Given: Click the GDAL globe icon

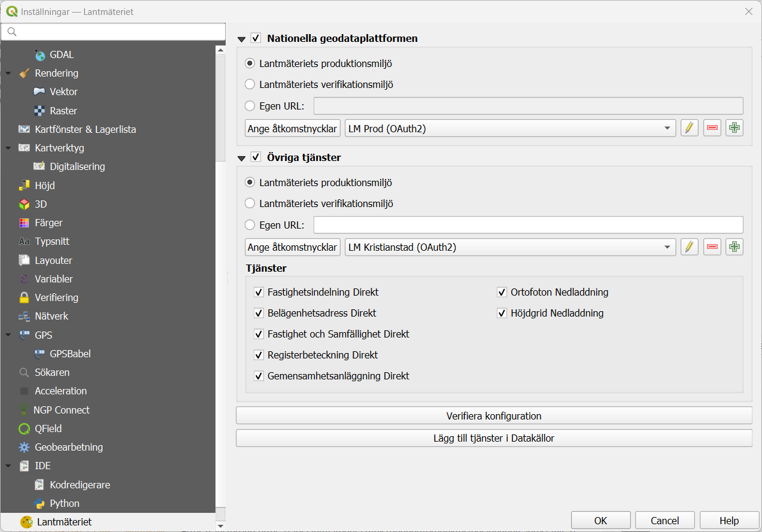Looking at the screenshot, I should click(x=40, y=55).
